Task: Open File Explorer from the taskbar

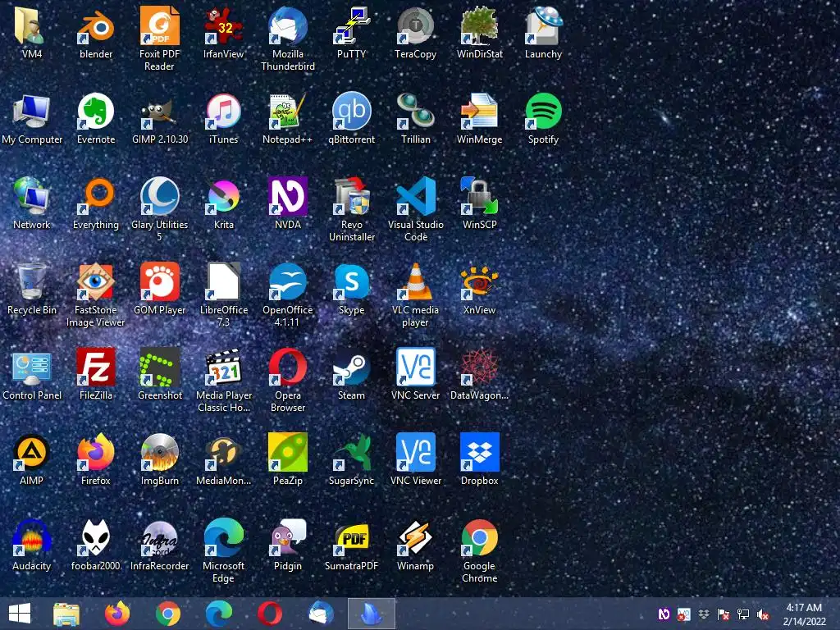Action: 66,614
